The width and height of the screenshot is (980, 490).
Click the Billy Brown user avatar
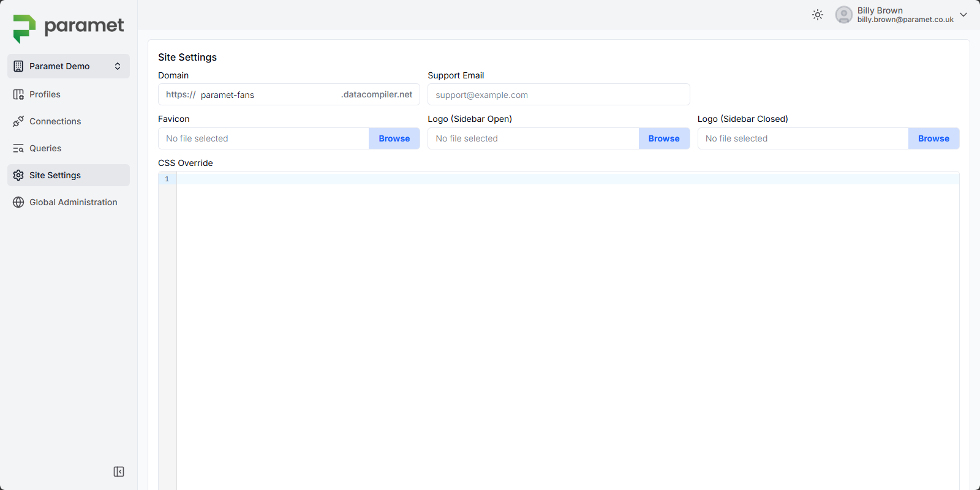pyautogui.click(x=844, y=15)
